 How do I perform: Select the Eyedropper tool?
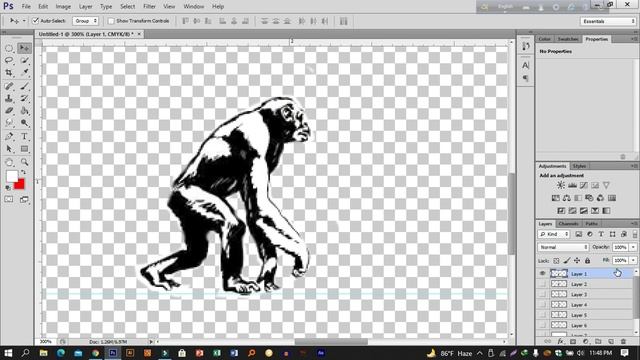24,73
